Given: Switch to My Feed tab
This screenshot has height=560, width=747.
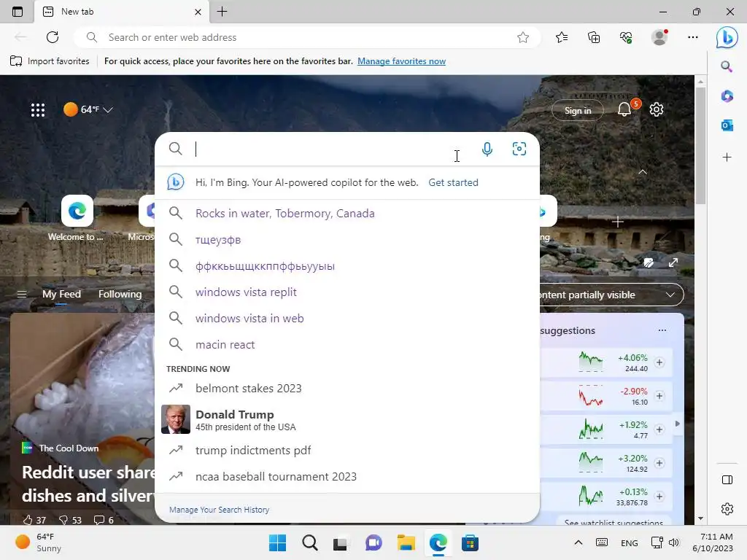Looking at the screenshot, I should tap(61, 295).
